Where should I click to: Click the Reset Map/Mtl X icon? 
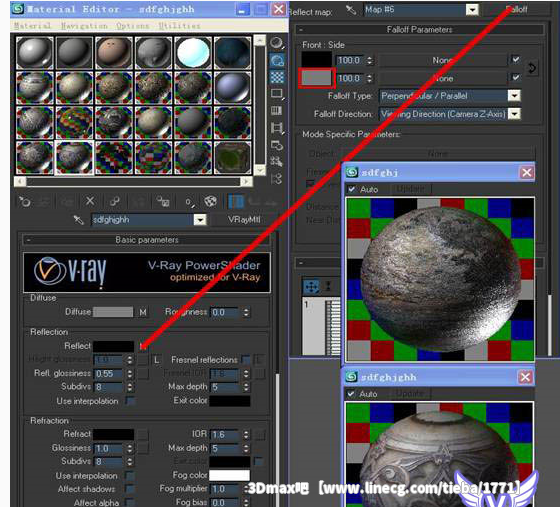[90, 201]
